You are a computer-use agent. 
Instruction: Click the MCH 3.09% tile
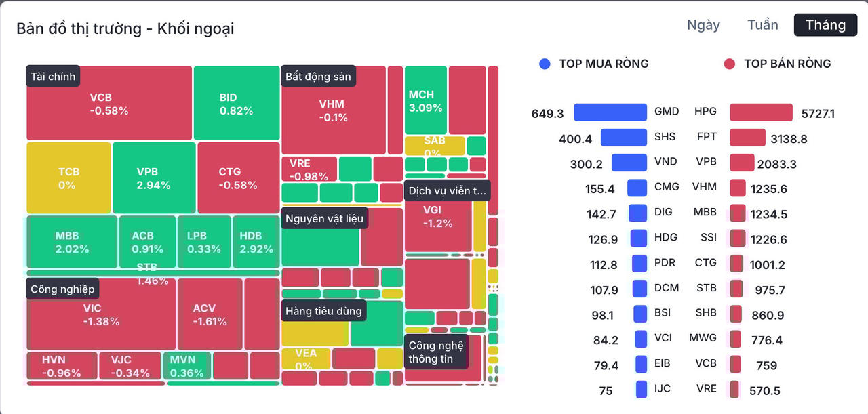pos(425,101)
